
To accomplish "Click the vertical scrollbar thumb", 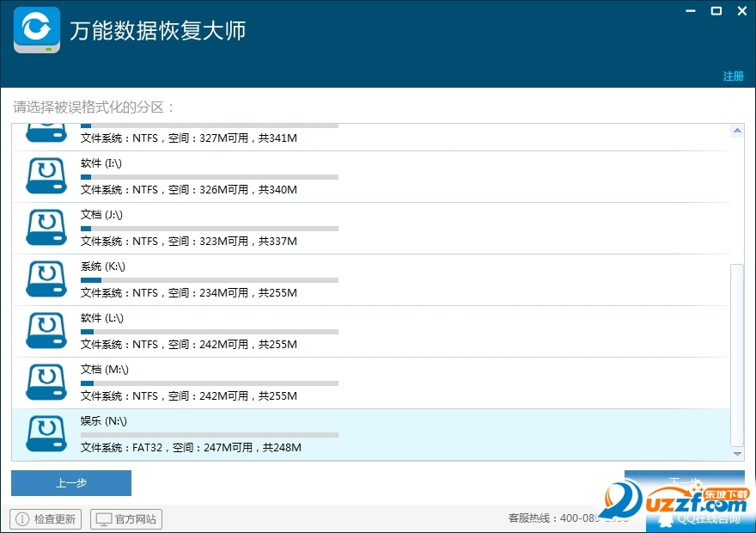I will (x=736, y=352).
